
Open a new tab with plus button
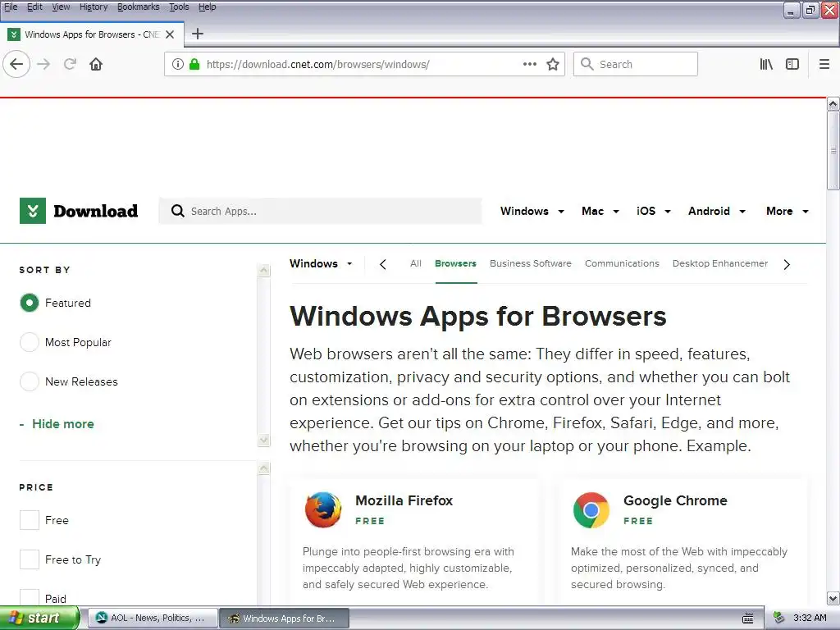click(198, 34)
